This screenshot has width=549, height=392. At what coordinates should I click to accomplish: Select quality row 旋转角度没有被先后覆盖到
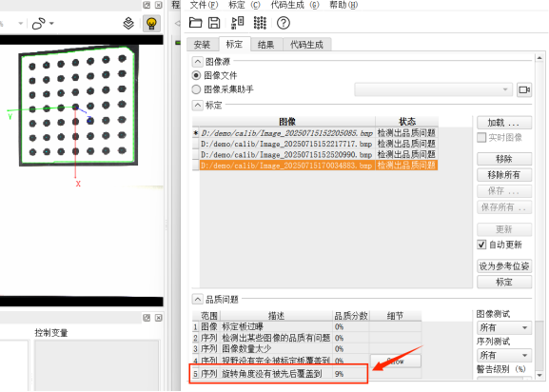[306, 374]
